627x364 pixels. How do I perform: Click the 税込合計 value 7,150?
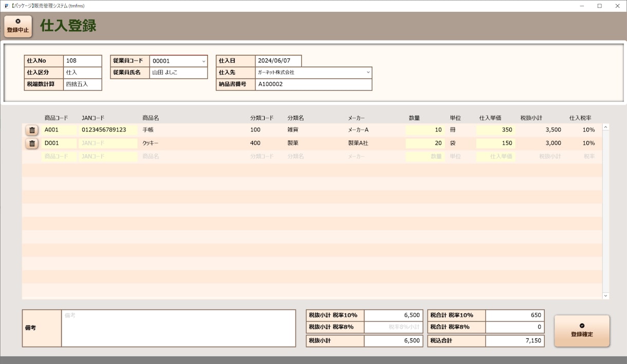click(514, 340)
